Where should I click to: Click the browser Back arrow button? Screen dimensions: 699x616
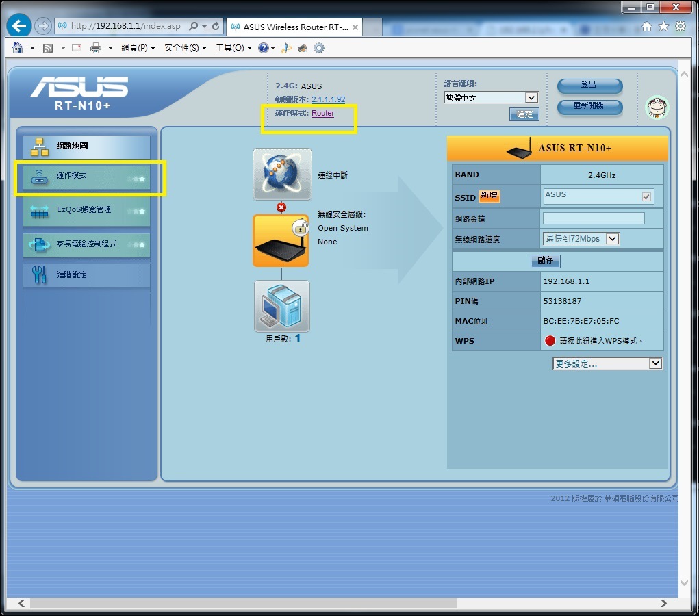click(x=18, y=26)
